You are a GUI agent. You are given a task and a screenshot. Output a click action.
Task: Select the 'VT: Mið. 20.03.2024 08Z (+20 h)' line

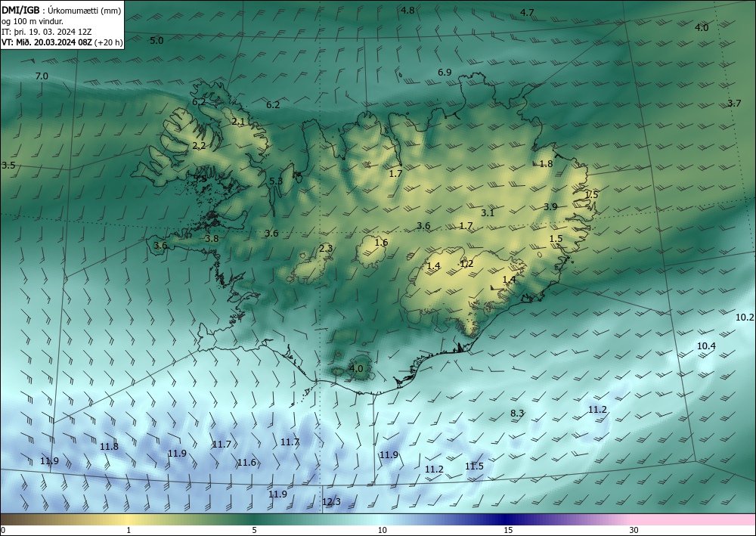click(x=62, y=42)
